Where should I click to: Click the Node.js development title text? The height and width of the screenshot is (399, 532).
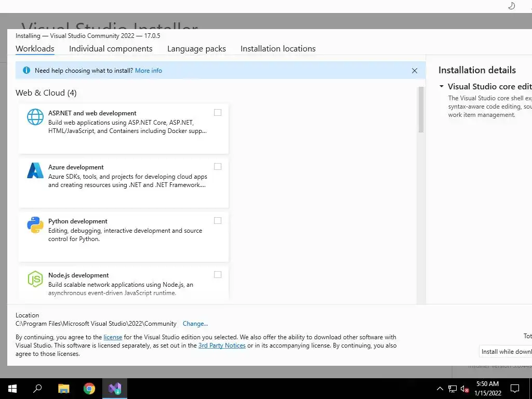click(x=78, y=275)
